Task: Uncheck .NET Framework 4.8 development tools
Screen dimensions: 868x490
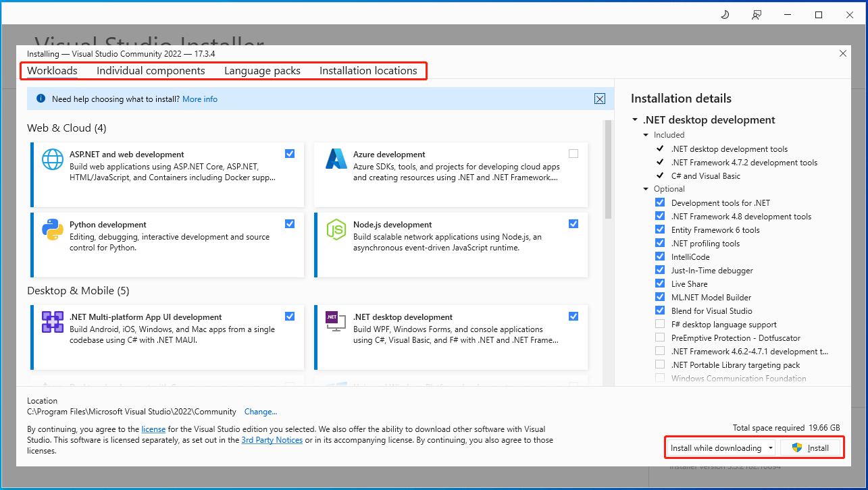Action: 660,216
